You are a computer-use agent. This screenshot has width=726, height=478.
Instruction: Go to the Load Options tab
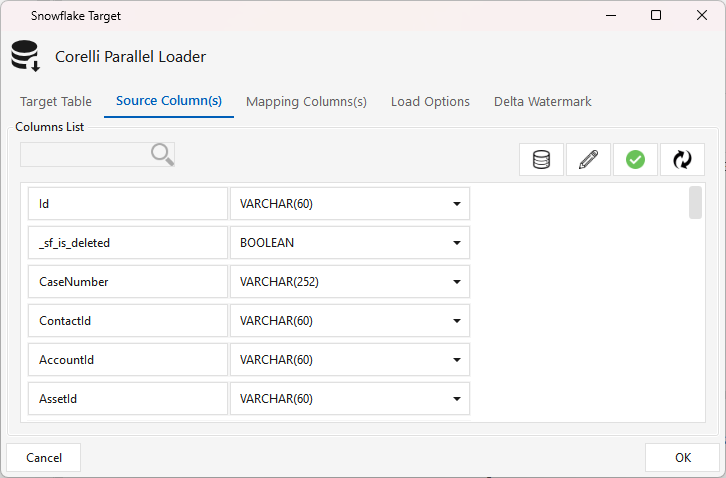coord(430,101)
